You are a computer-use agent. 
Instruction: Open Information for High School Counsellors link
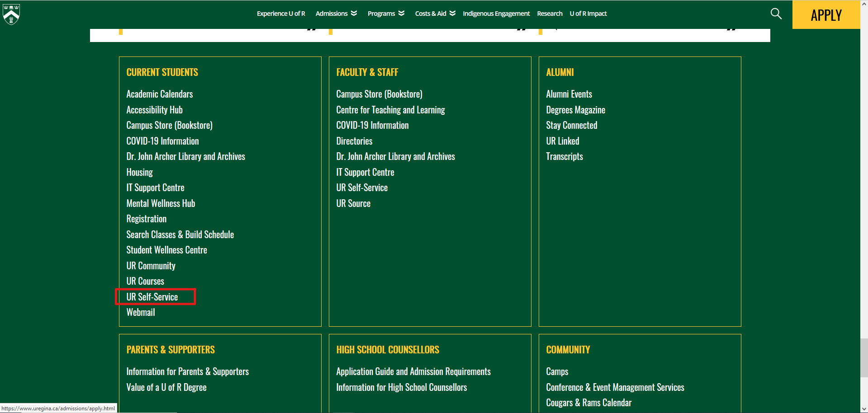click(x=402, y=387)
